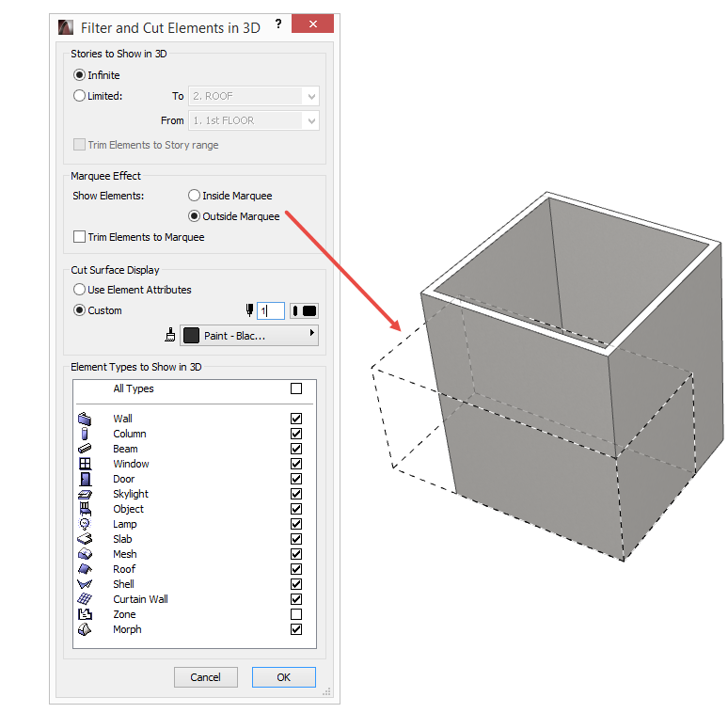Select Custom cut surface radio button
The height and width of the screenshot is (713, 728).
point(79,310)
